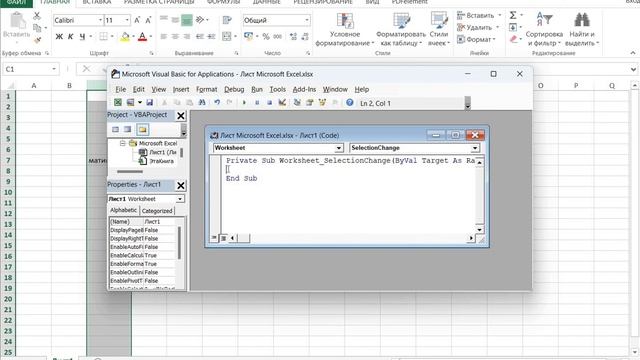
Task: Click the Find binoculars icon in VBA toolbar
Action: [x=202, y=103]
